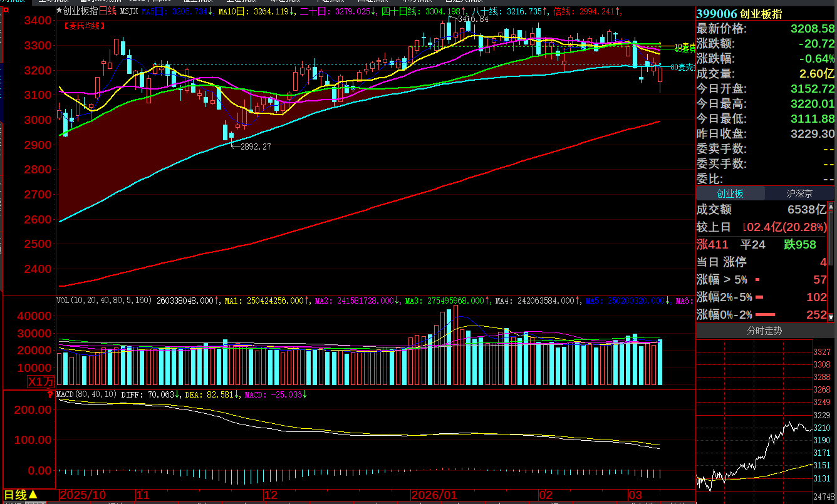
Task: Click the 2026/01 date on timeline
Action: pos(434,495)
